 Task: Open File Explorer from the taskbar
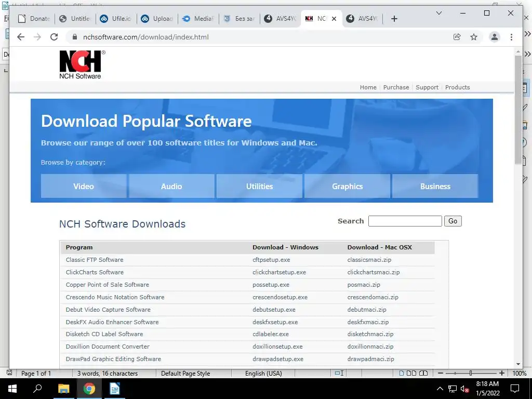coord(63,389)
